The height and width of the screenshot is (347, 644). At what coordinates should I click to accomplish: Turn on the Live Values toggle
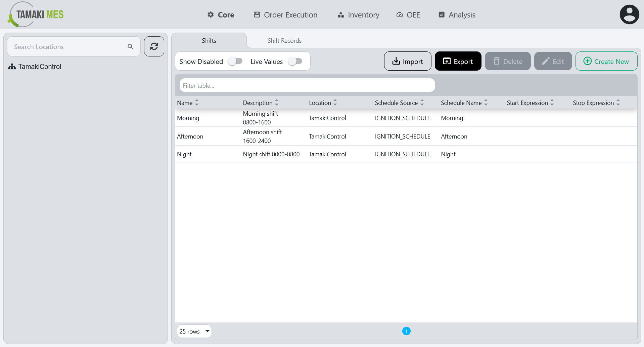295,61
